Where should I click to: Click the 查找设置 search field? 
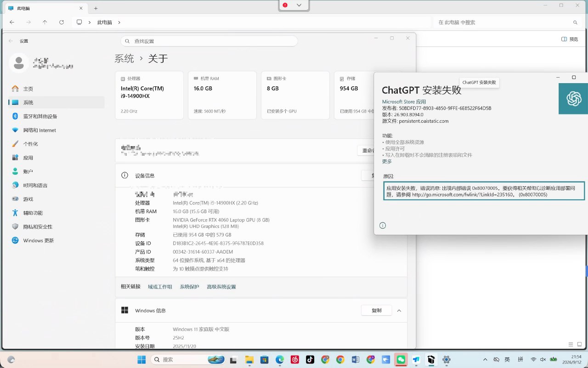pos(209,41)
